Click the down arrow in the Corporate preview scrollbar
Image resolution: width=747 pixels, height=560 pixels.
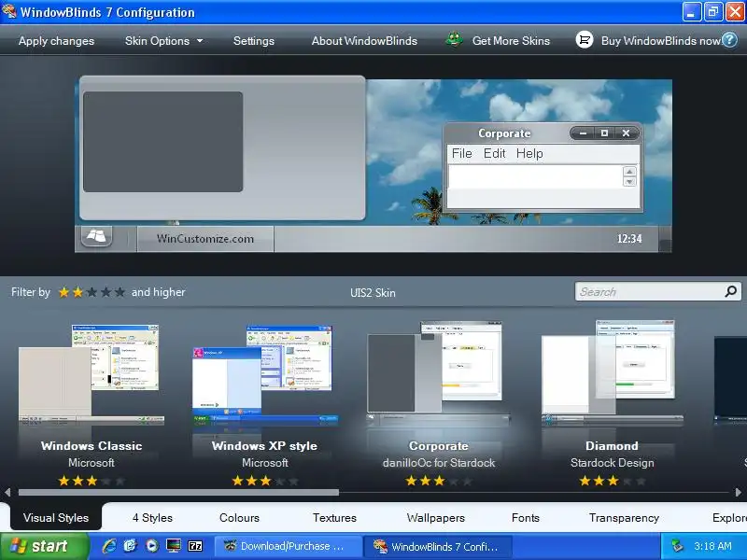[x=629, y=182]
